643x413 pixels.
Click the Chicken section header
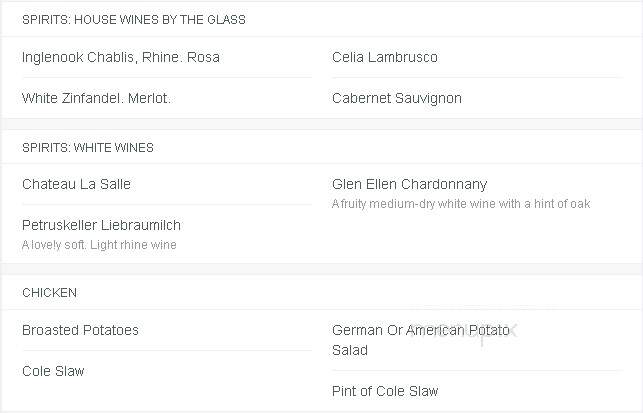tap(49, 293)
